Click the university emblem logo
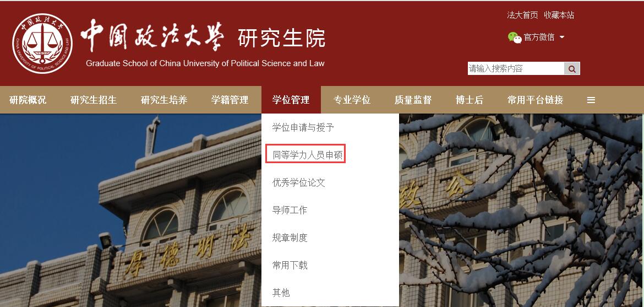 click(42, 45)
